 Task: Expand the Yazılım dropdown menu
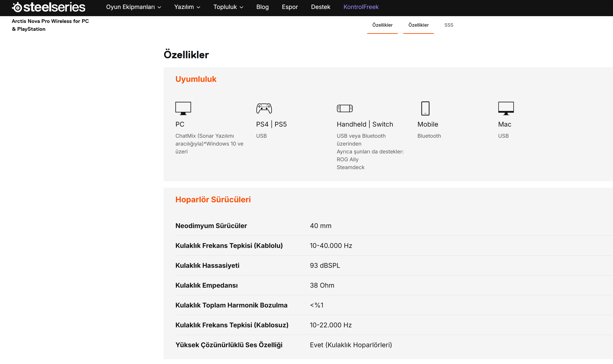pos(187,7)
